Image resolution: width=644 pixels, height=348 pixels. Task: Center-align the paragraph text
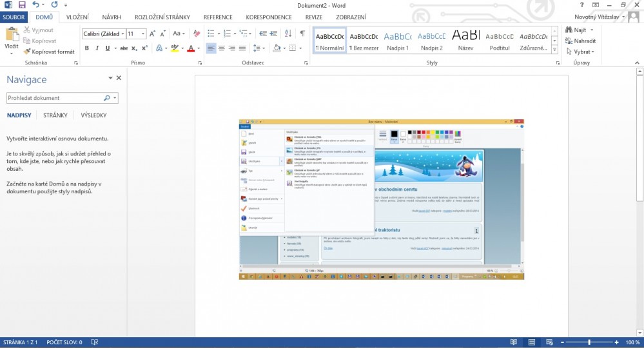[x=222, y=48]
